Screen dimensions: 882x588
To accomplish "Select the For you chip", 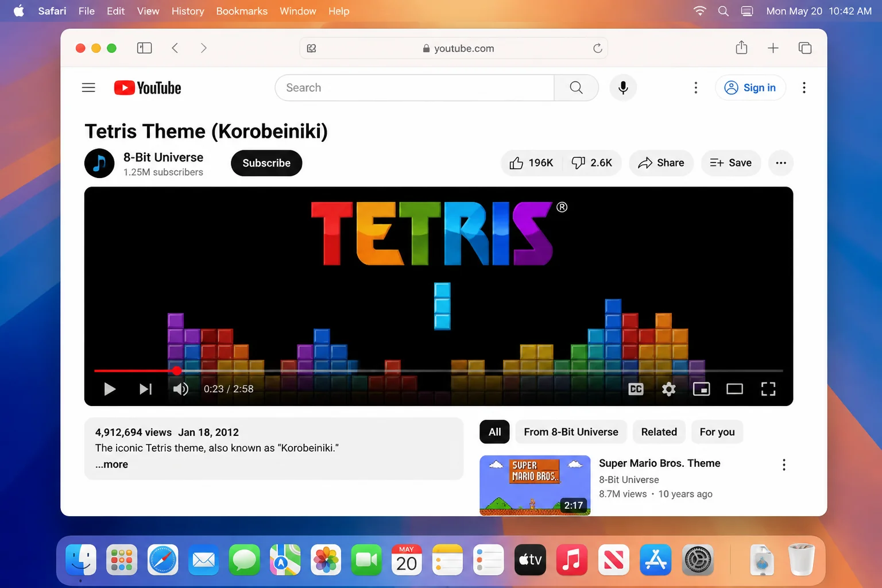I will 717,432.
